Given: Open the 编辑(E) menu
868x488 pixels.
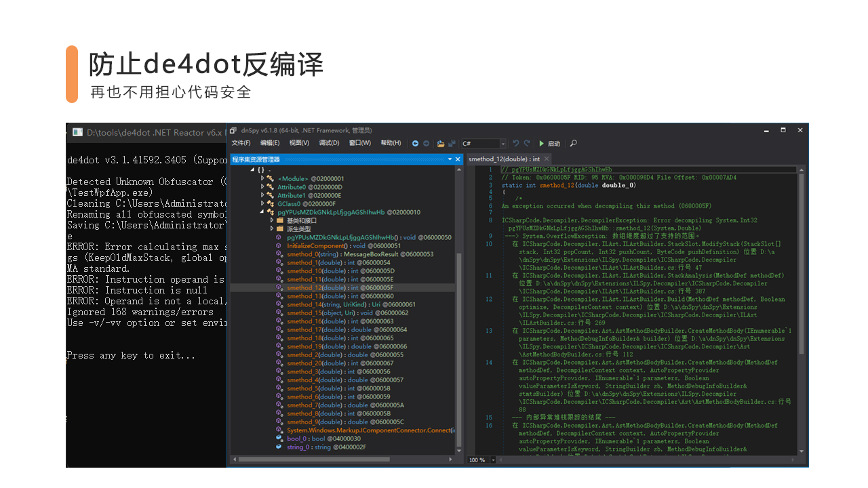Looking at the screenshot, I should point(270,143).
